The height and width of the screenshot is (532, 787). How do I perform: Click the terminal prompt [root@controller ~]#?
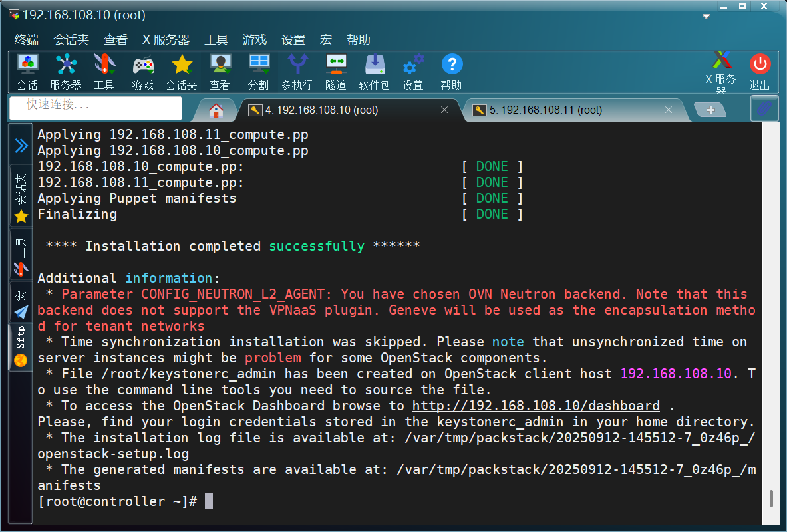(118, 501)
